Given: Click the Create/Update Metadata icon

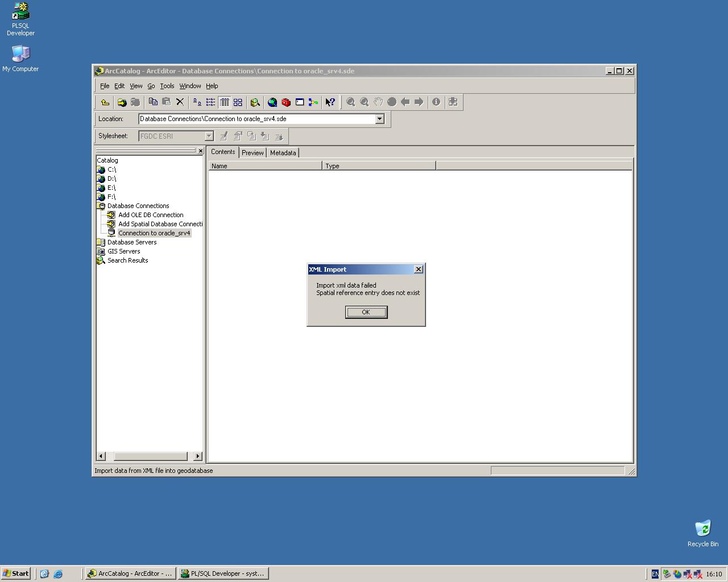Looking at the screenshot, I should 251,136.
